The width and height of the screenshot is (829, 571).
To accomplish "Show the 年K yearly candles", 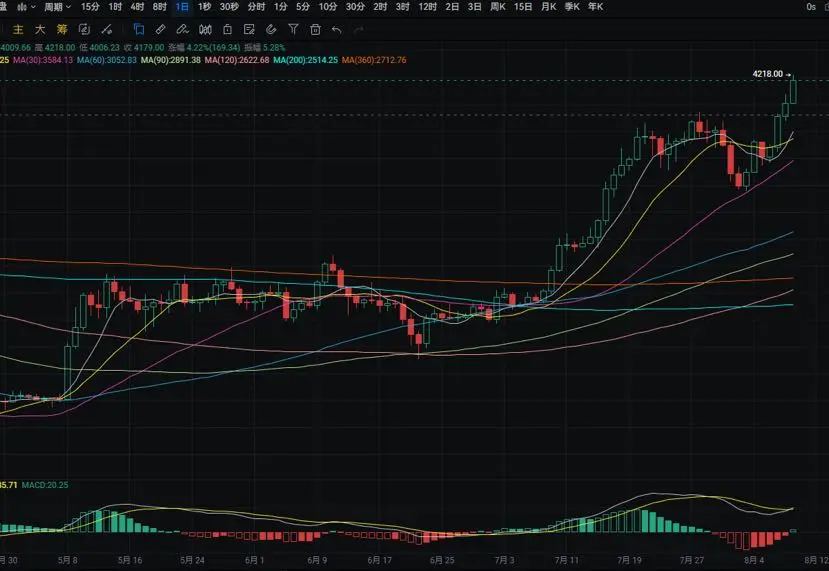I will pos(595,7).
